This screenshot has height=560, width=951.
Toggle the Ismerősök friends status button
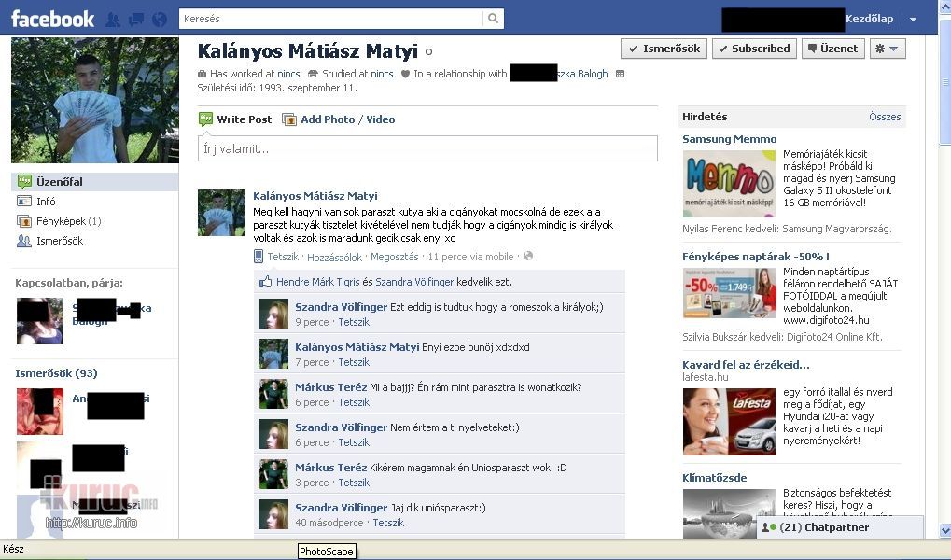(662, 49)
